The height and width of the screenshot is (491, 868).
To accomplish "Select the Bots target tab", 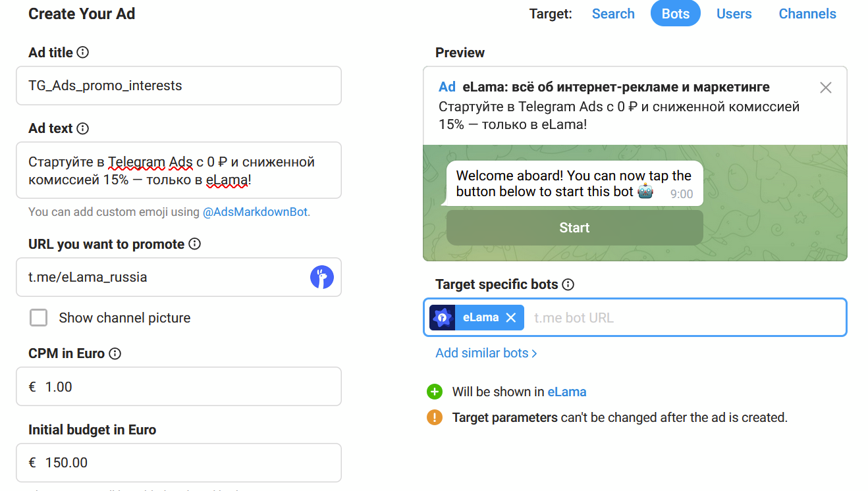I will pos(675,14).
